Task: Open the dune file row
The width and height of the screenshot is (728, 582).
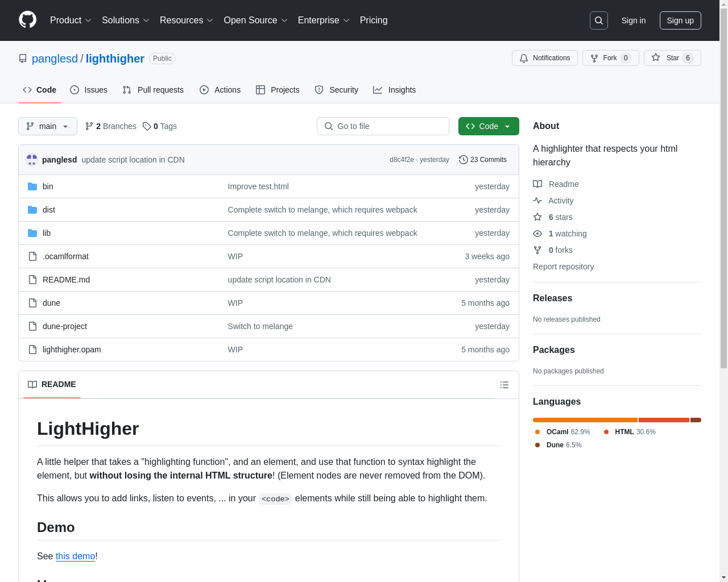Action: [x=268, y=303]
